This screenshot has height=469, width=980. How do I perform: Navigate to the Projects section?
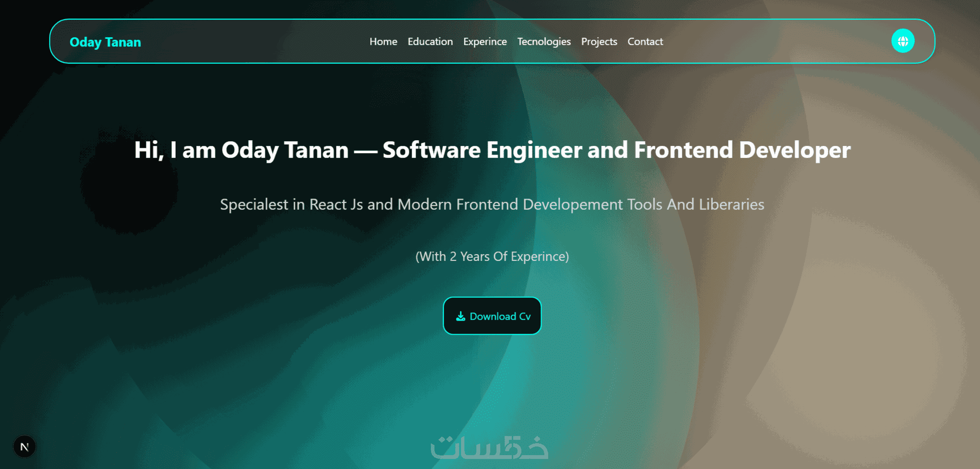pos(599,42)
